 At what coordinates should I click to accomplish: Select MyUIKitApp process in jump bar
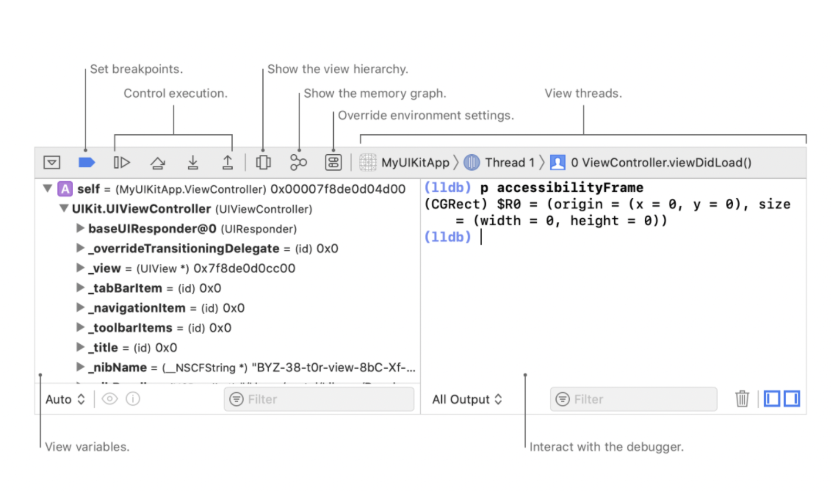click(x=415, y=163)
